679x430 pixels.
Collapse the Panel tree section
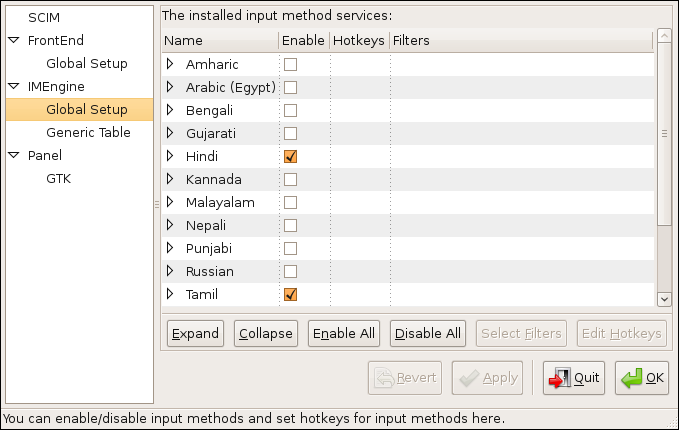[x=13, y=156]
